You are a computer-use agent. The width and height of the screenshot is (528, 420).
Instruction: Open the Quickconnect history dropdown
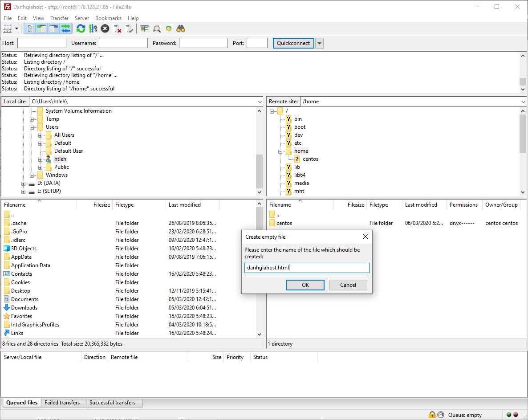tap(319, 43)
